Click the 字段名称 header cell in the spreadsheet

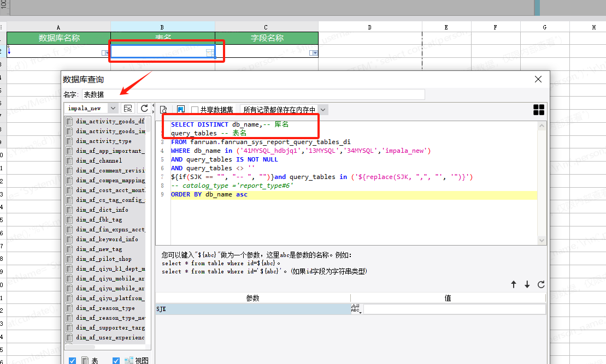tap(267, 38)
